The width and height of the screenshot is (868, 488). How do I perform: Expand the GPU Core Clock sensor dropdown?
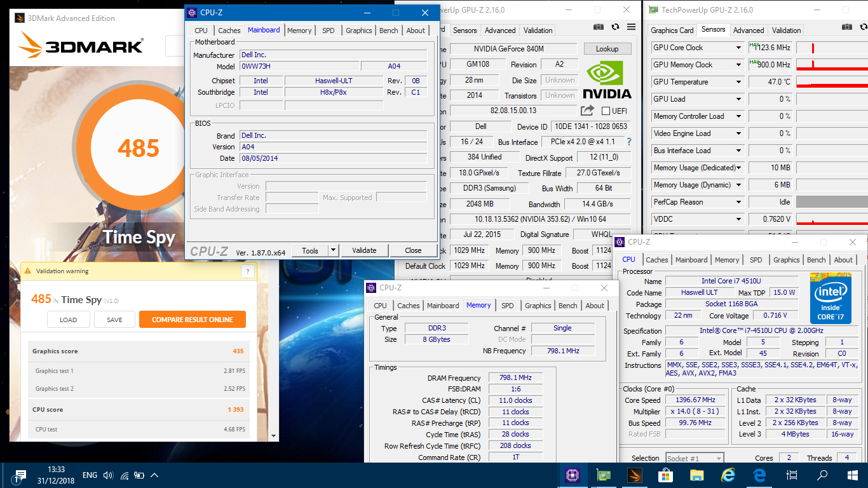pyautogui.click(x=738, y=48)
